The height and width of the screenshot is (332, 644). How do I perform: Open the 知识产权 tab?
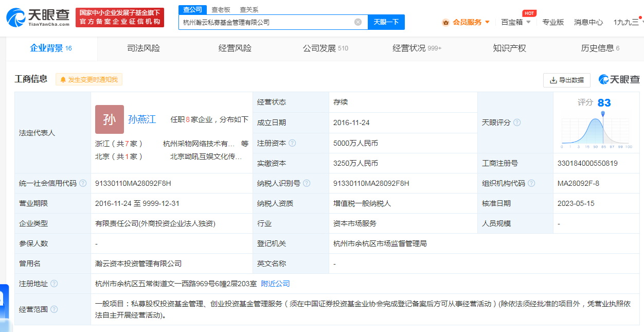point(509,48)
